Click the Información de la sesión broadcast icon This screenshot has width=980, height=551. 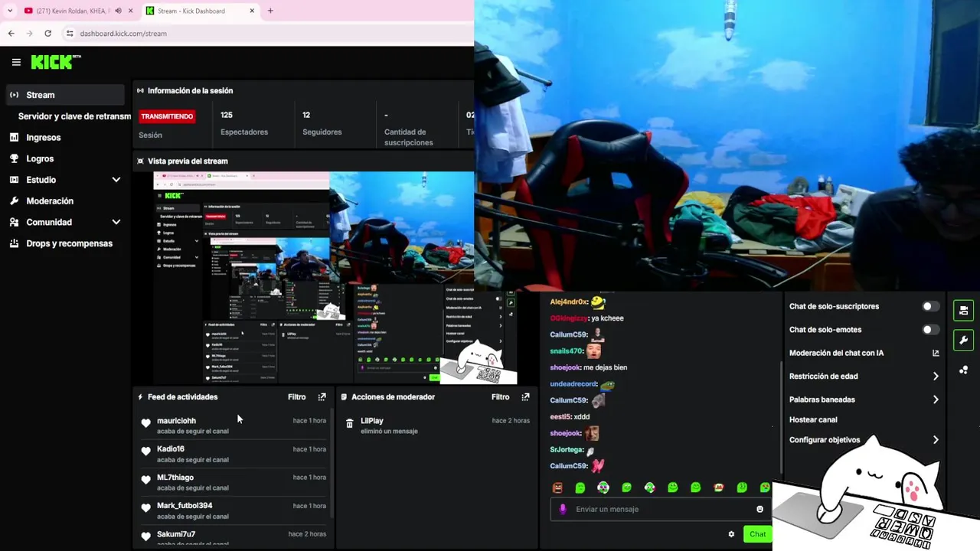point(140,90)
